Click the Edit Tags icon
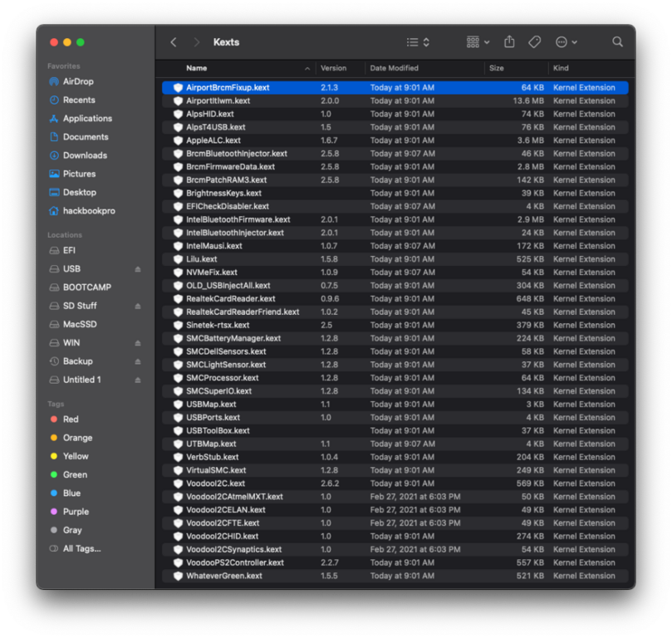 coord(535,42)
